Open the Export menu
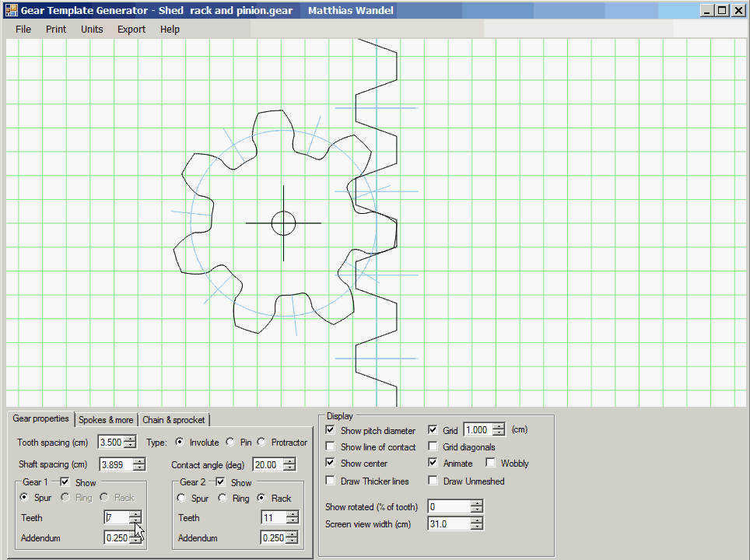 click(x=131, y=30)
